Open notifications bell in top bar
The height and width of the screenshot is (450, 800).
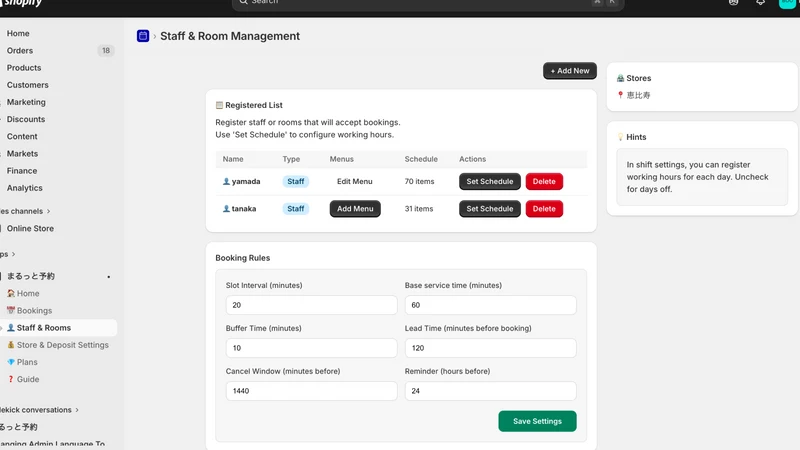[761, 2]
